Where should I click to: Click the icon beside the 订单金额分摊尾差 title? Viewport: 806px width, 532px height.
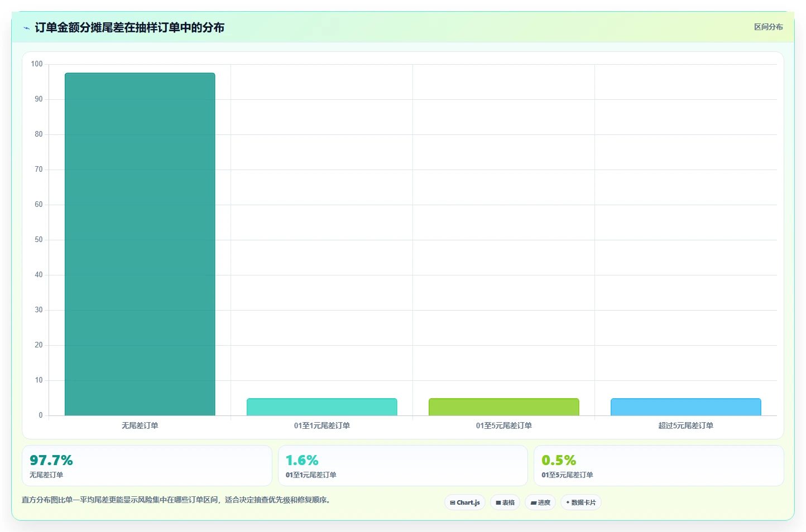[x=26, y=28]
